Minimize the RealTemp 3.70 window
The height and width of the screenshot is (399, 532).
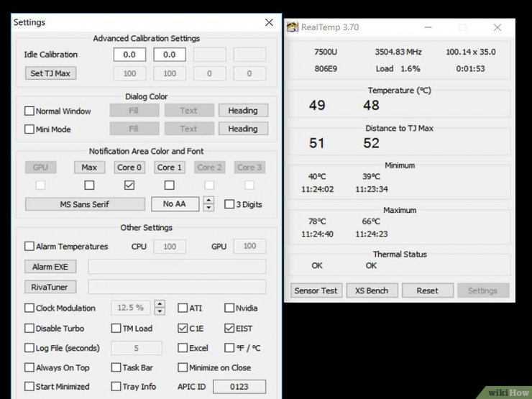click(x=428, y=27)
